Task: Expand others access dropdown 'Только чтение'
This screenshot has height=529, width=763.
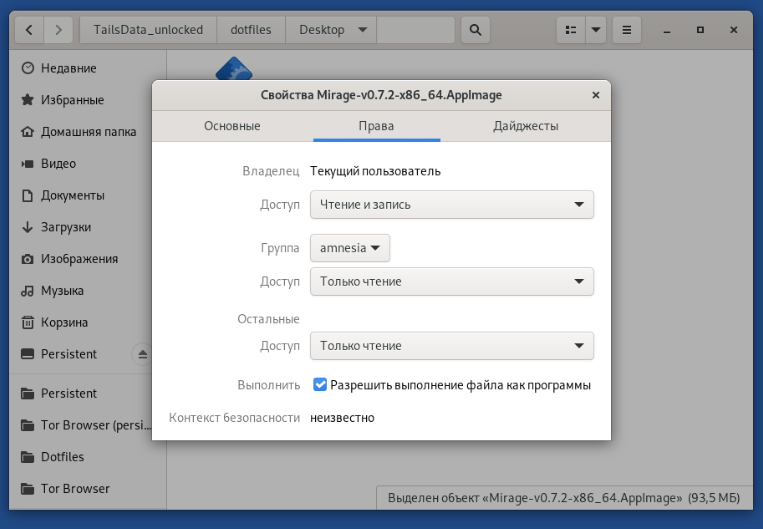Action: pos(451,345)
